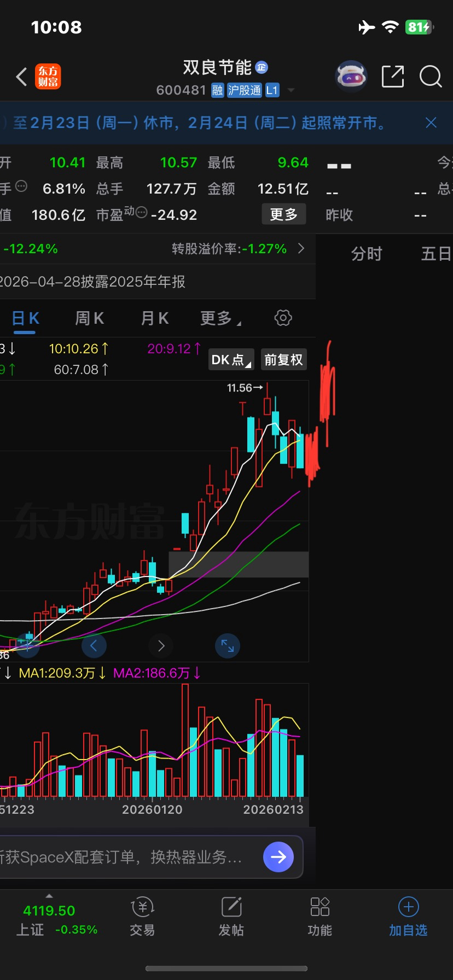
Task: Tap the 更多 quote details button
Action: [283, 214]
